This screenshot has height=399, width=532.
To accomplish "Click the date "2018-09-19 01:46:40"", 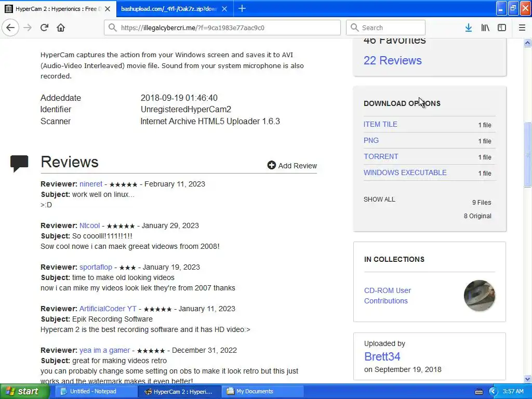I will click(179, 98).
